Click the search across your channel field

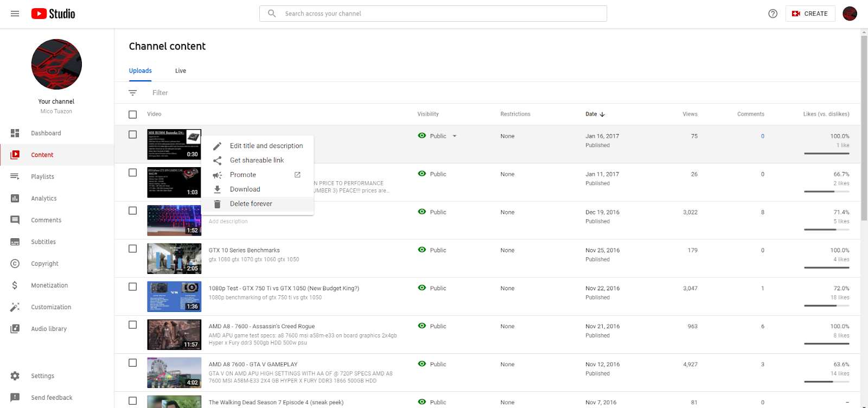click(439, 14)
